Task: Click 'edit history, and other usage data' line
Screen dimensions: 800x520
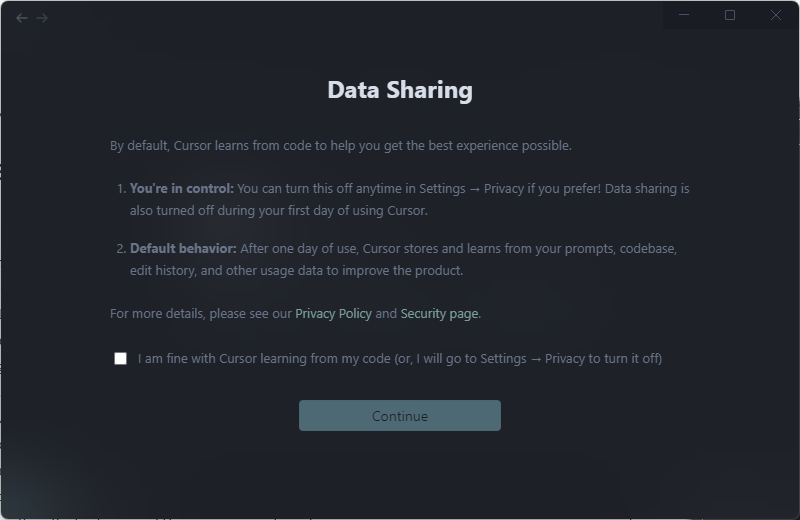Action: 296,270
